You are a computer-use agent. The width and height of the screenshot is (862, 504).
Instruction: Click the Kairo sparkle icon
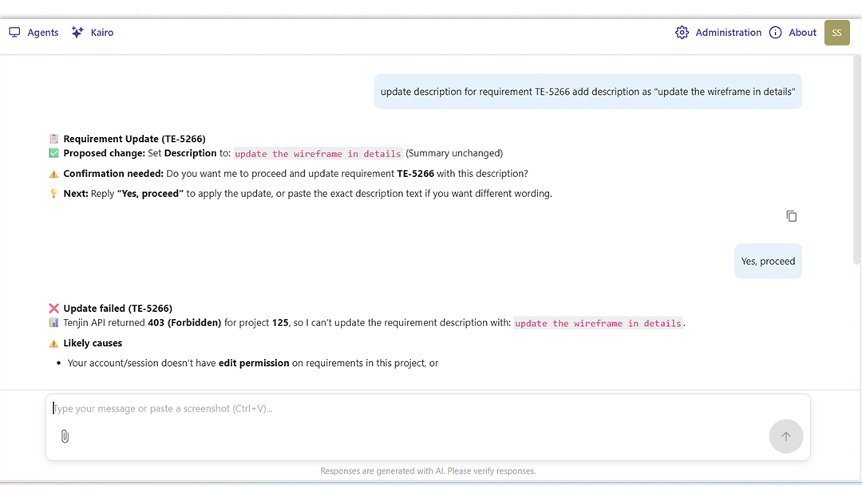77,33
